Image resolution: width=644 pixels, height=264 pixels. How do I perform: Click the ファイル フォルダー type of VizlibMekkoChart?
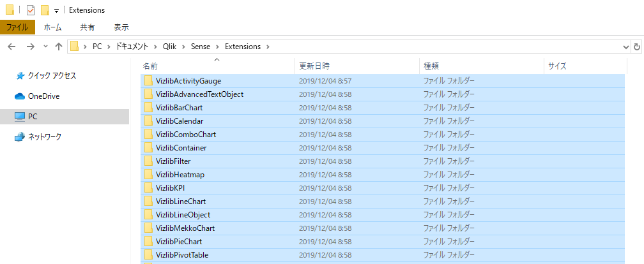[x=449, y=228]
